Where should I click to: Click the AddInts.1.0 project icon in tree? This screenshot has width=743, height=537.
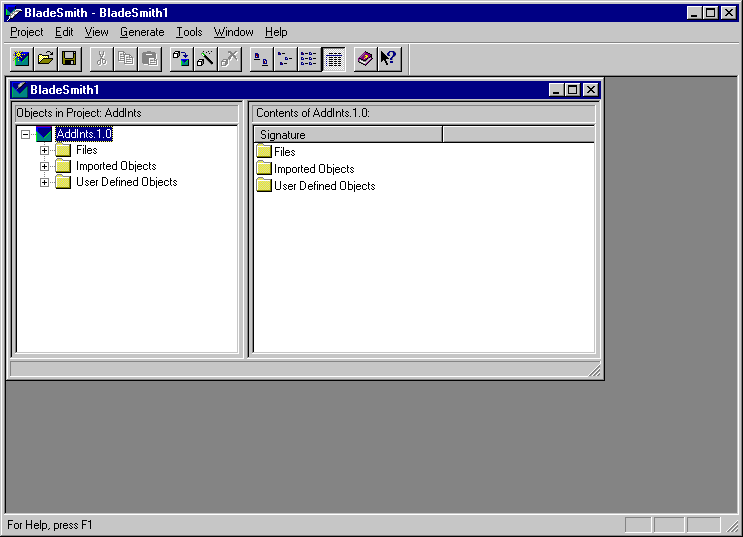[44, 134]
